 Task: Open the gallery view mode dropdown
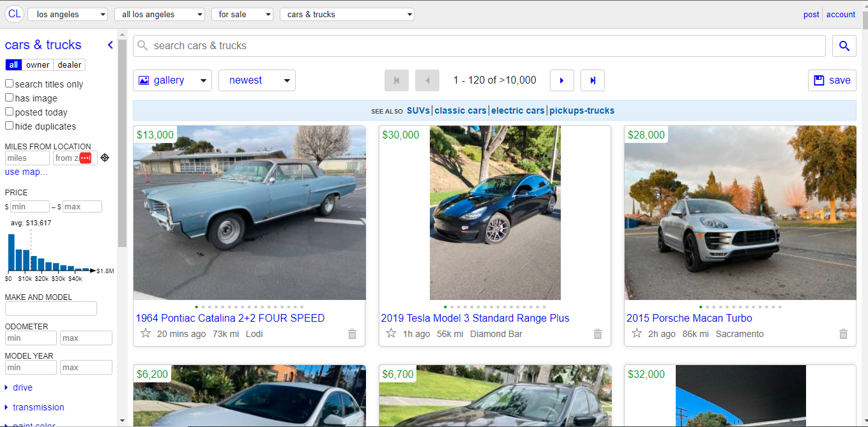(172, 80)
